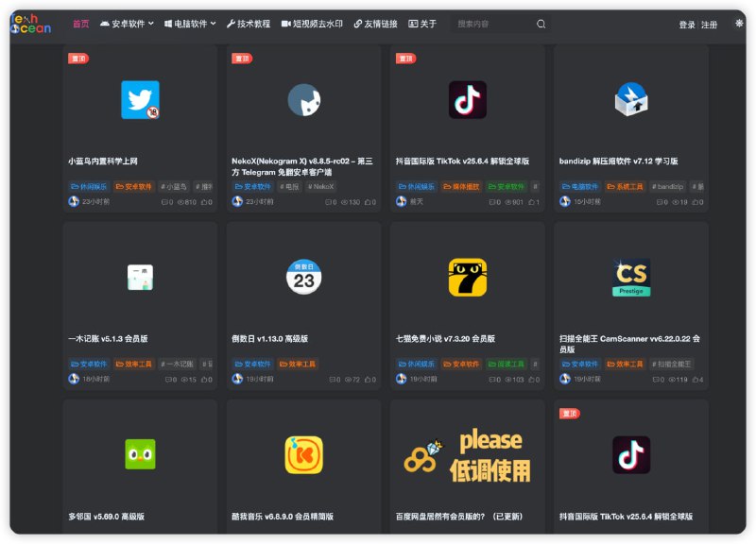Select 效率工具 tag on 倒数日 card
This screenshot has width=756, height=544.
[x=298, y=364]
